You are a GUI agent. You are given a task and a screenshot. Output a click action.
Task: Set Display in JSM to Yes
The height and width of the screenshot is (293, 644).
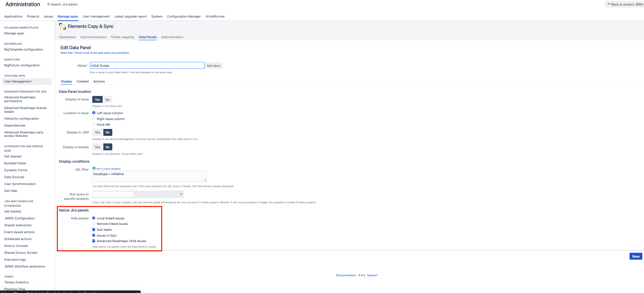pos(97,132)
